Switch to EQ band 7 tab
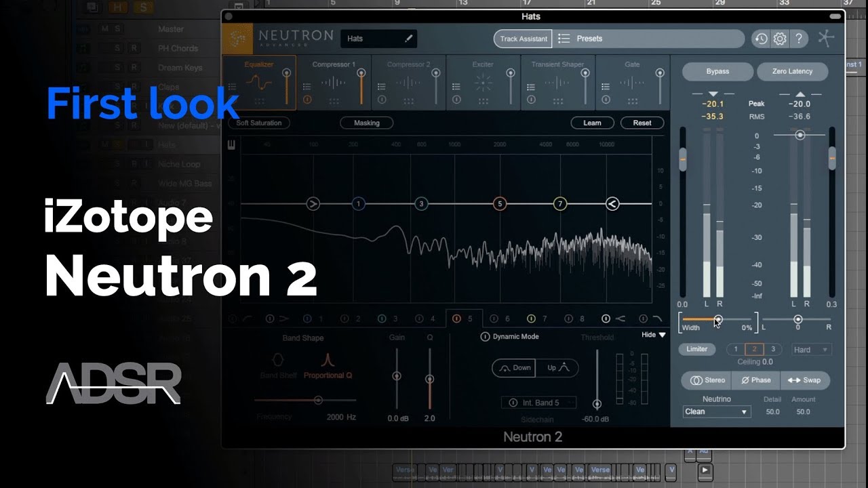The width and height of the screenshot is (868, 488). coord(537,319)
